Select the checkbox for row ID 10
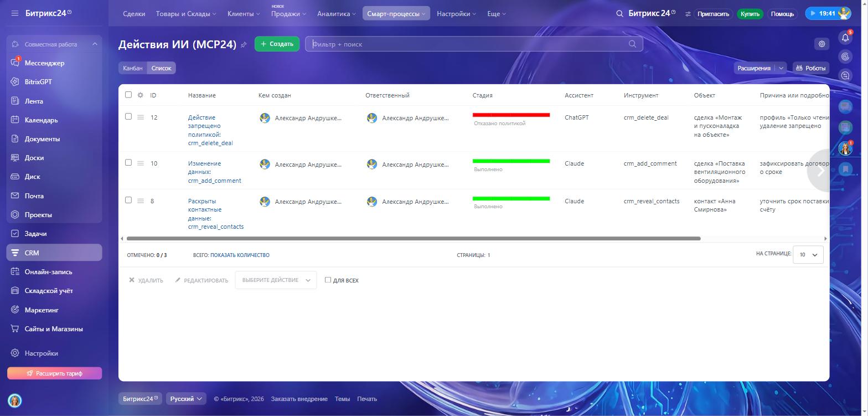Viewport: 868px width, 416px height. [128, 162]
